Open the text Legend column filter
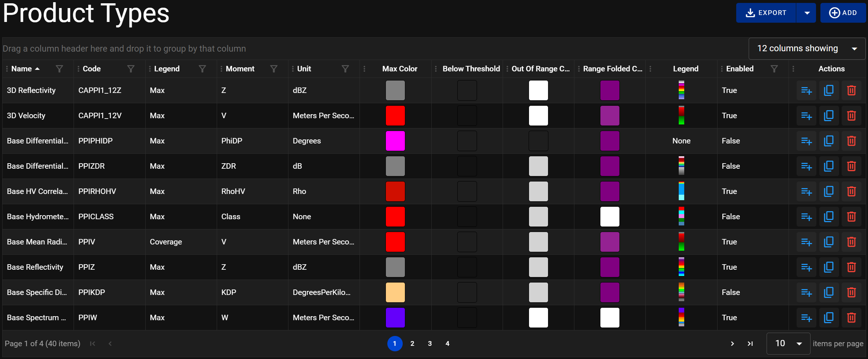Screen dimensions: 868x359 [x=202, y=69]
